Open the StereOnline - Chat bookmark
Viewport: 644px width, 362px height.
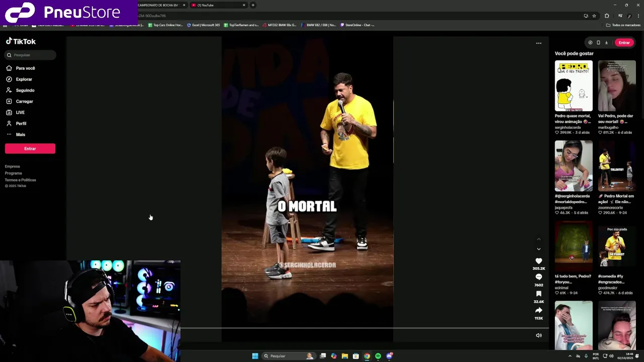pos(357,25)
